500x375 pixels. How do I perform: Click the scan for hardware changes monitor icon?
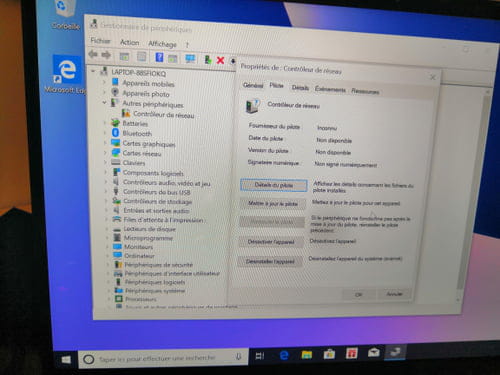[190, 59]
